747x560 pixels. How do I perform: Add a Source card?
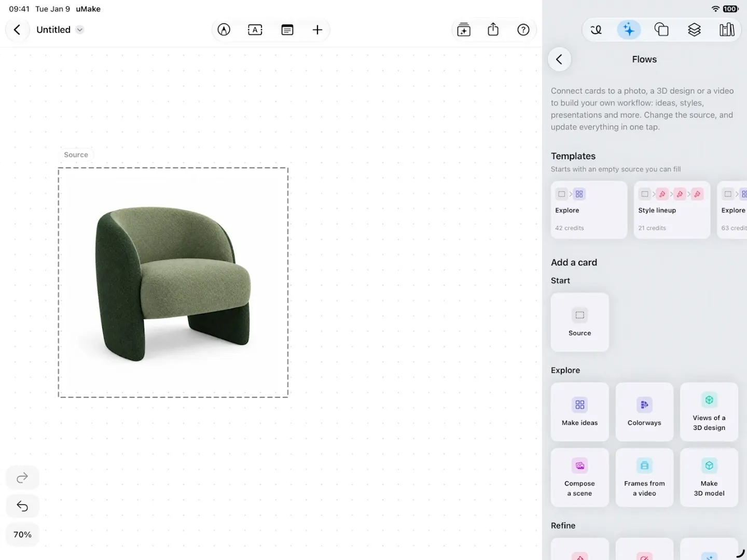pyautogui.click(x=580, y=322)
